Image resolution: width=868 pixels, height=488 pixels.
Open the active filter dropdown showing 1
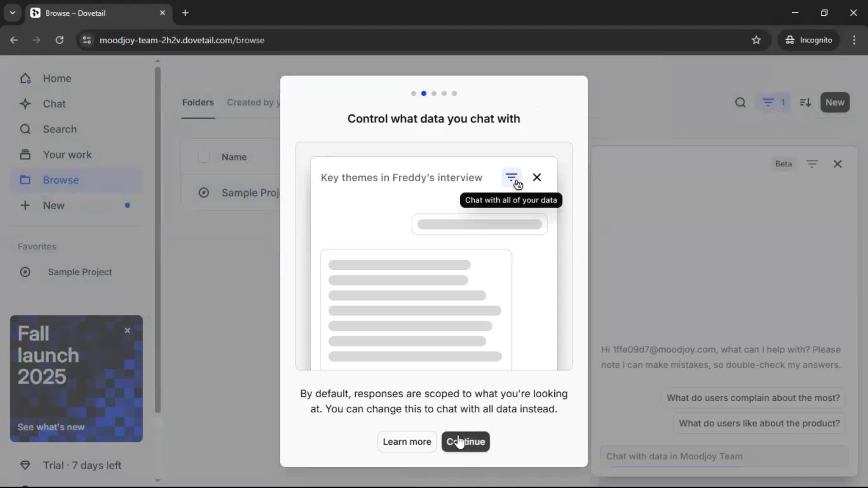[774, 103]
